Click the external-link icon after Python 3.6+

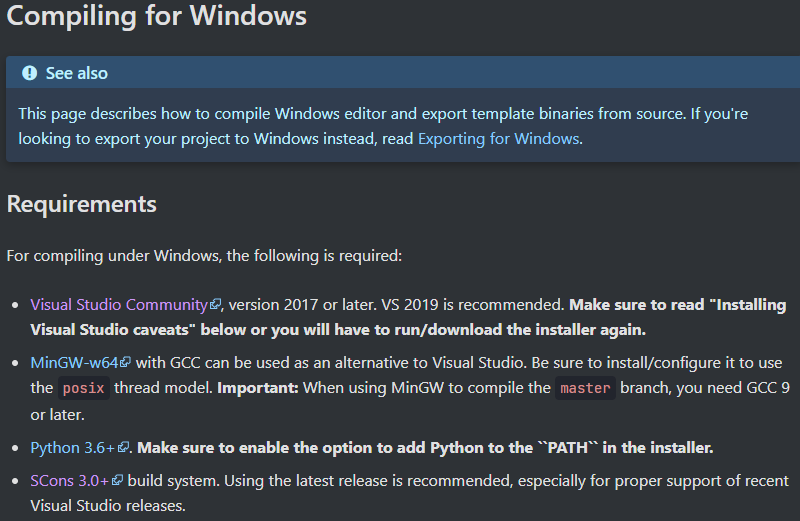pos(123,447)
